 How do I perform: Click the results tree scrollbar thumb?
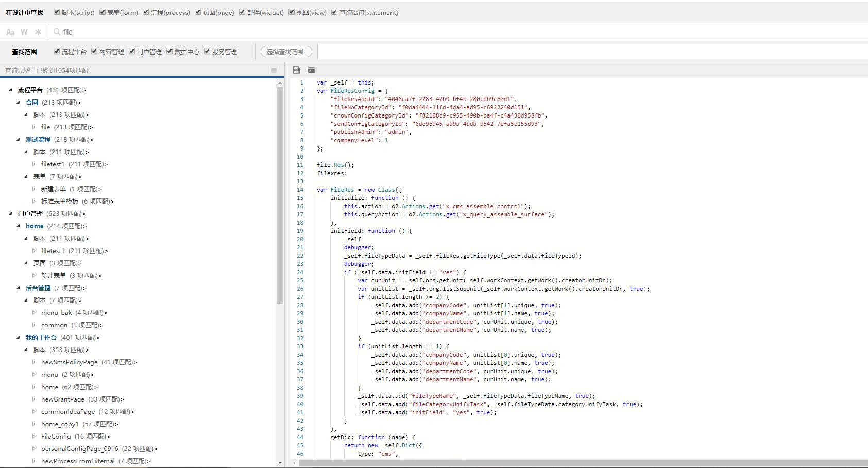point(280,195)
